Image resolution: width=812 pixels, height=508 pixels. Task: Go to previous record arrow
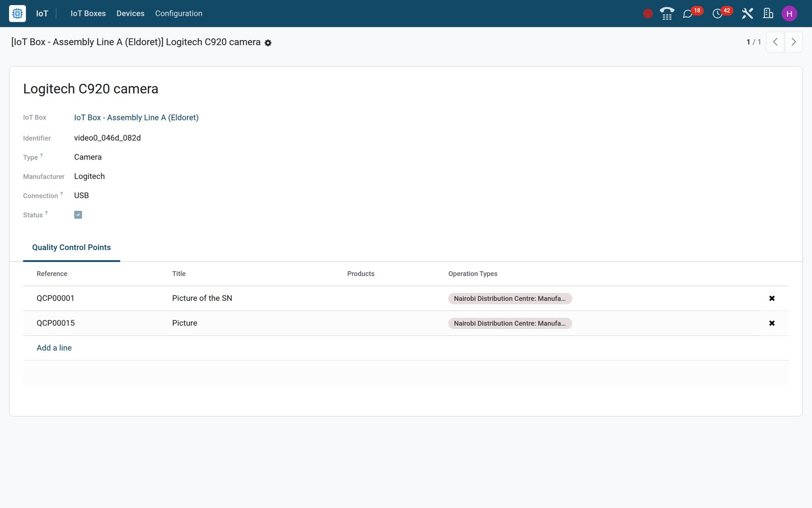[x=775, y=42]
